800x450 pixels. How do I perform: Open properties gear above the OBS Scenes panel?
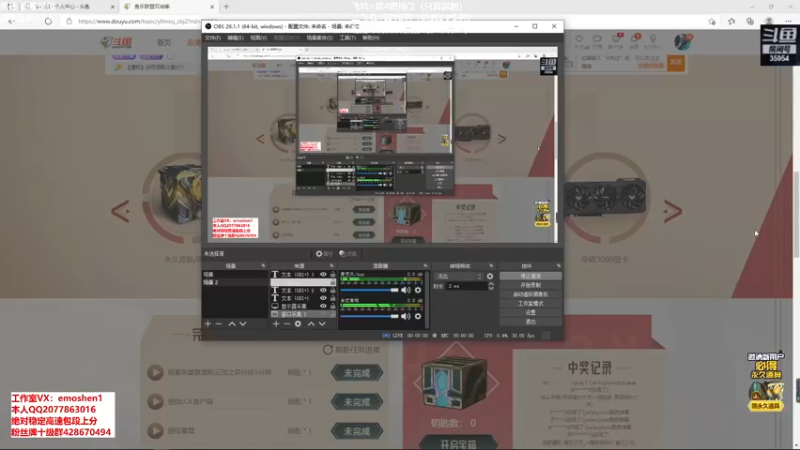coord(323,254)
